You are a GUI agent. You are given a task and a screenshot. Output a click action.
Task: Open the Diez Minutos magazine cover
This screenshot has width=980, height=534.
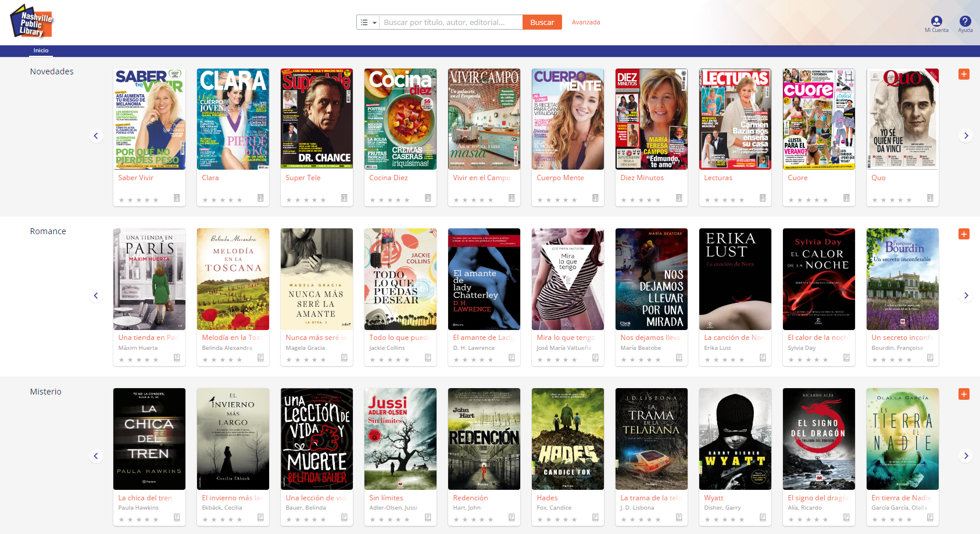652,119
